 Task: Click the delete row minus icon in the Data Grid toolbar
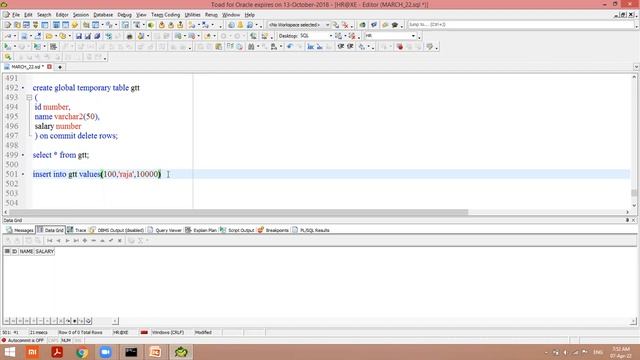pyautogui.click(x=93, y=240)
